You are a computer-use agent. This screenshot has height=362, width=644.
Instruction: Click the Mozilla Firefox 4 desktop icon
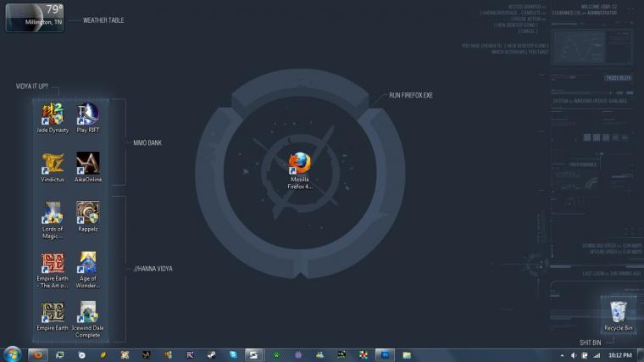299,164
